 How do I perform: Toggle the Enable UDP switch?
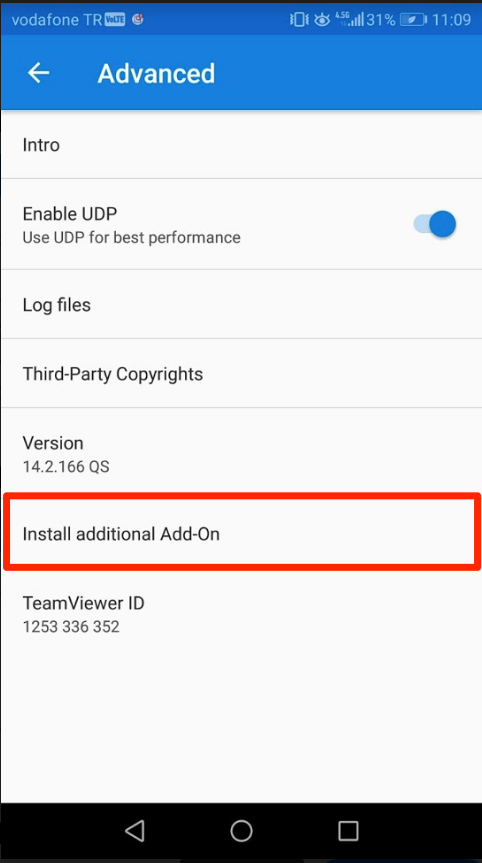(x=435, y=224)
